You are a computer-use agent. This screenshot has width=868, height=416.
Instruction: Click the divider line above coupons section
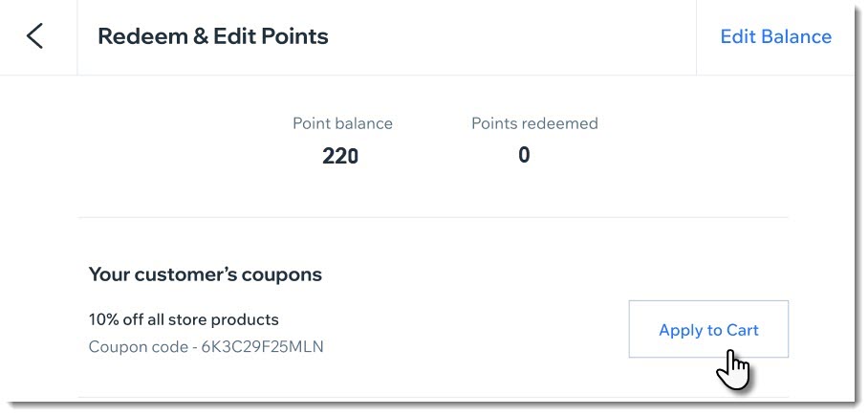coord(433,217)
